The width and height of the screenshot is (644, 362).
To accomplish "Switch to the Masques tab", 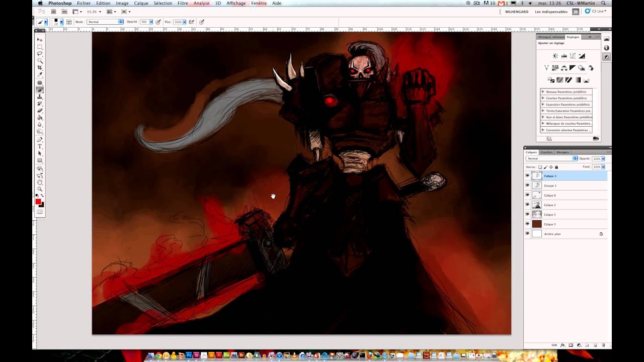I will click(x=562, y=152).
